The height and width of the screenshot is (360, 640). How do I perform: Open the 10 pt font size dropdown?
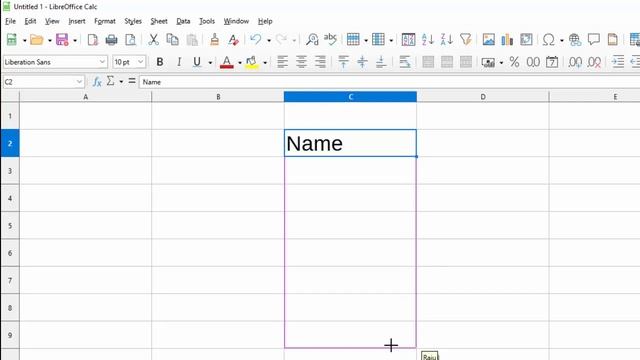140,62
